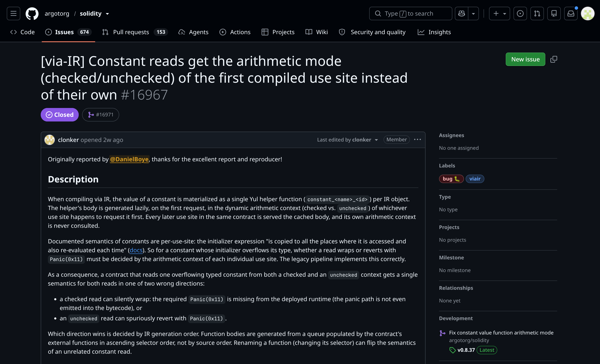Open clonker's avatar image
This screenshot has width=600, height=364.
[49, 140]
